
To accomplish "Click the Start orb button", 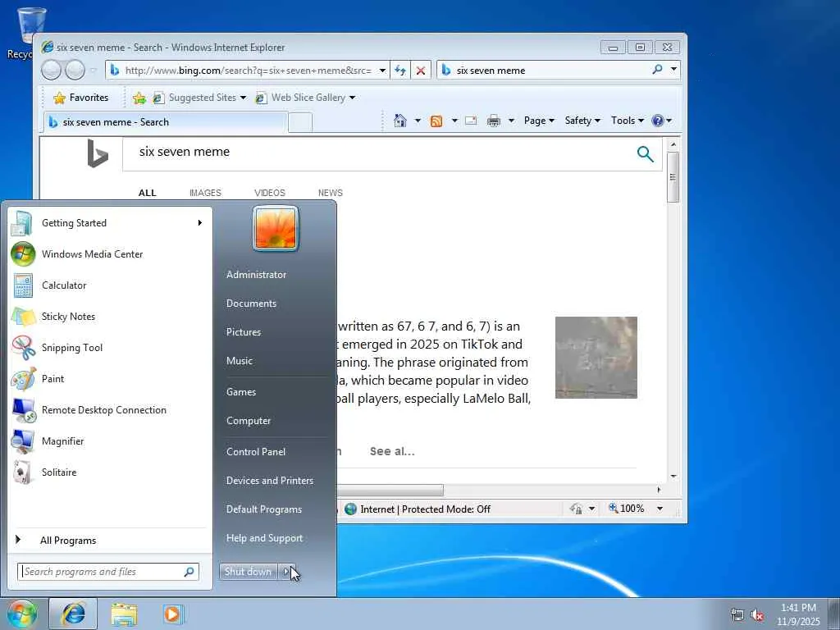I will point(21,614).
